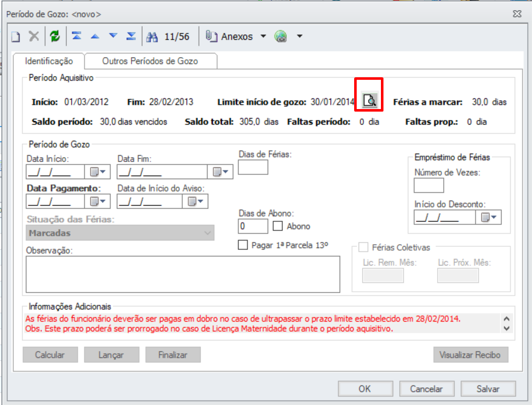Click the '30,0 dias vencidos' value
The image size is (532, 405).
133,122
